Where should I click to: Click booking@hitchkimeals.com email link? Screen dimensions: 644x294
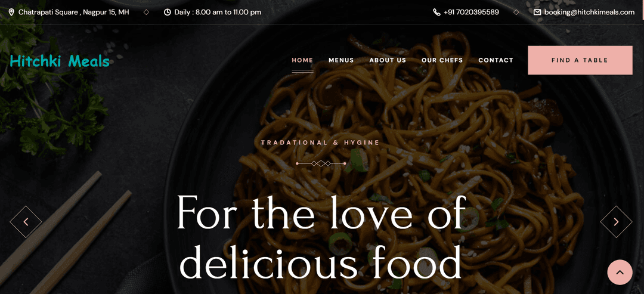click(589, 12)
